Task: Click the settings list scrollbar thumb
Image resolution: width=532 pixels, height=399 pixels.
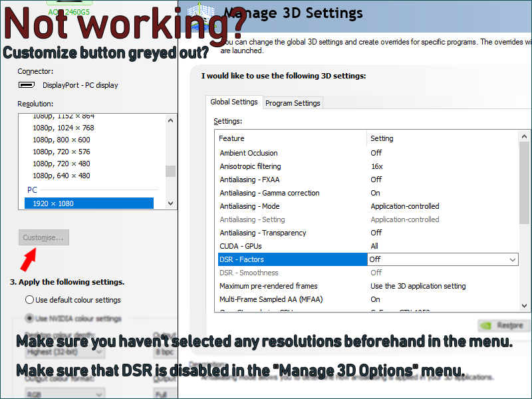Action: [524, 183]
